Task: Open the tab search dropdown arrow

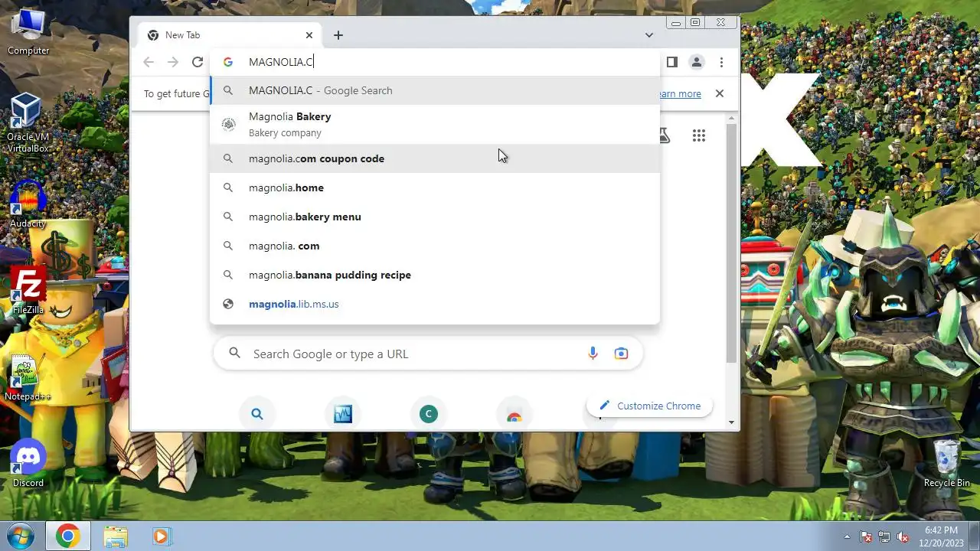Action: coord(649,35)
